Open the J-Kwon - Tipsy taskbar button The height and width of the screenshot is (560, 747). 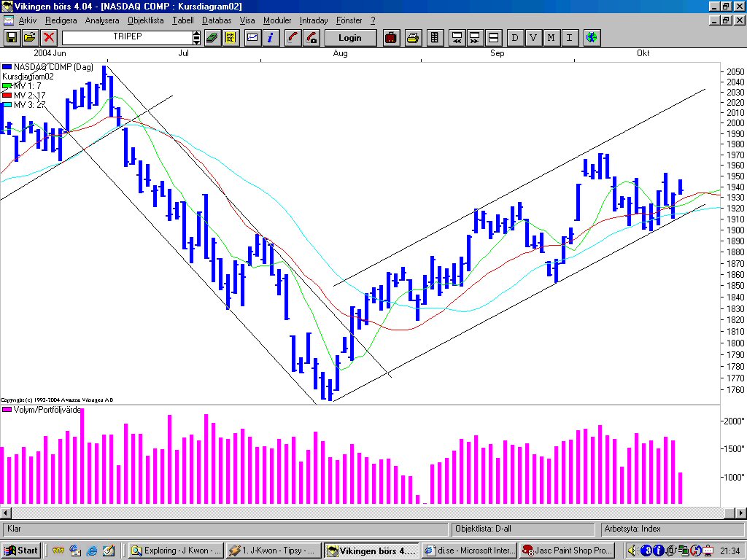pos(273,551)
